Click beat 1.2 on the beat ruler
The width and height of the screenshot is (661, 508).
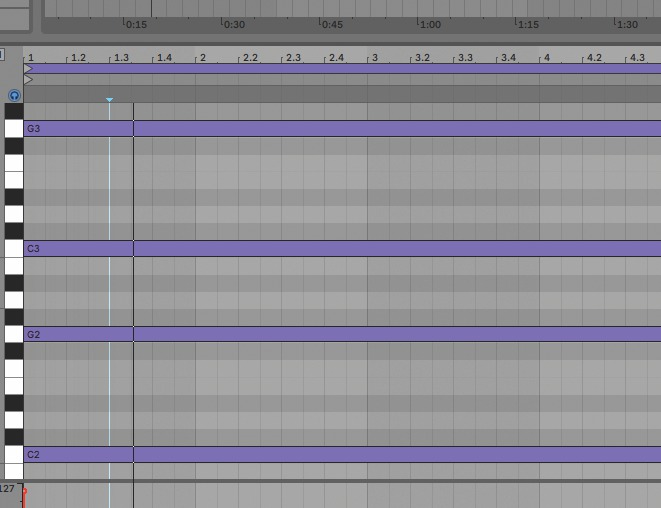[x=78, y=58]
